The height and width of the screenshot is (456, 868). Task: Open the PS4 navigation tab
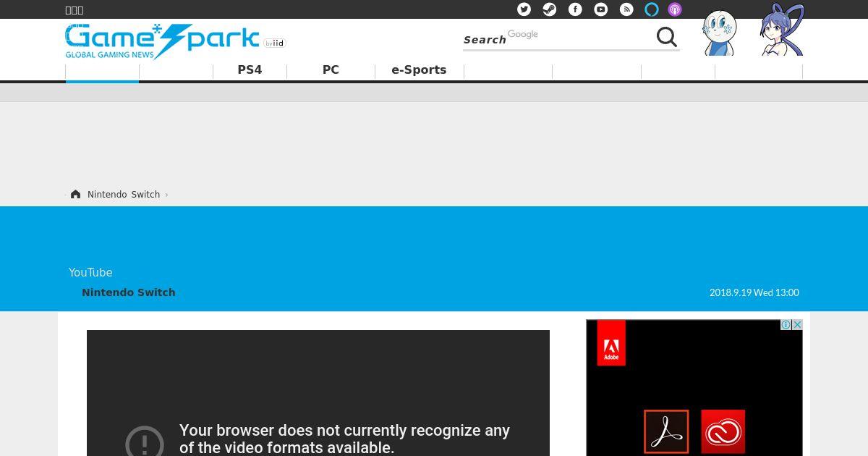pyautogui.click(x=250, y=70)
